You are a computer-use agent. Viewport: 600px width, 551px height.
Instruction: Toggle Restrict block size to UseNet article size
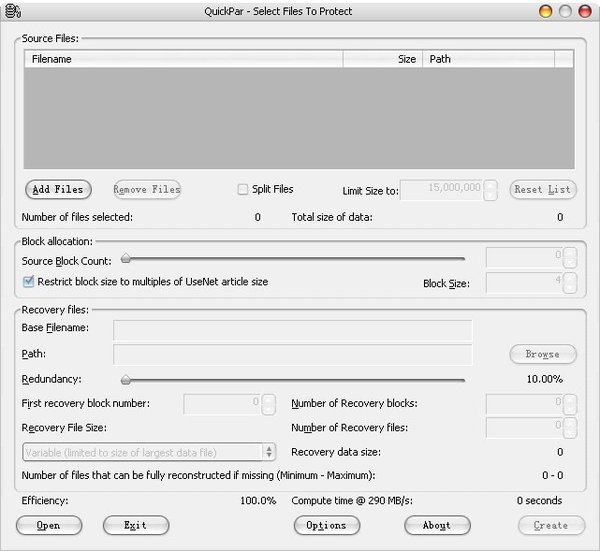pos(28,282)
